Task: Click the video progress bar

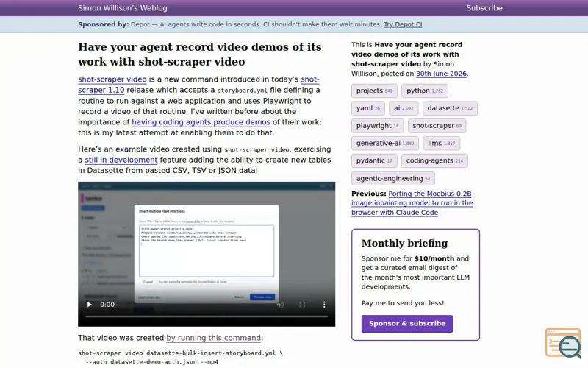Action: coord(207,316)
